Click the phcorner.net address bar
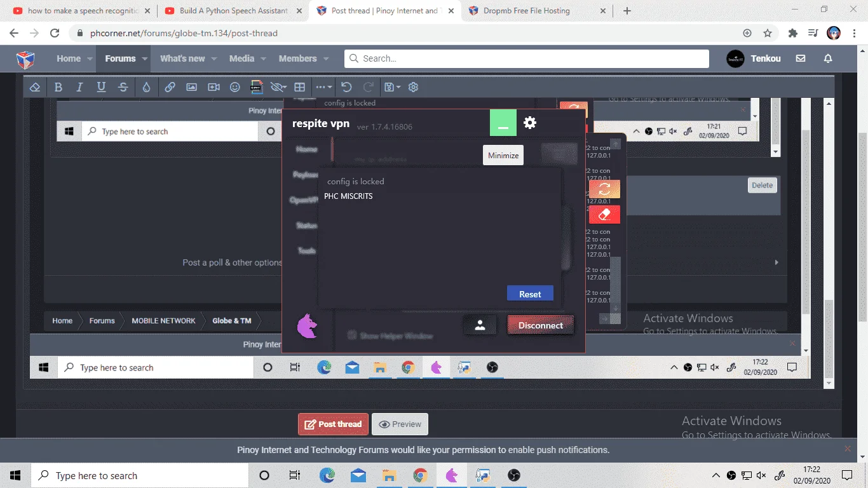The image size is (868, 488). [x=407, y=33]
